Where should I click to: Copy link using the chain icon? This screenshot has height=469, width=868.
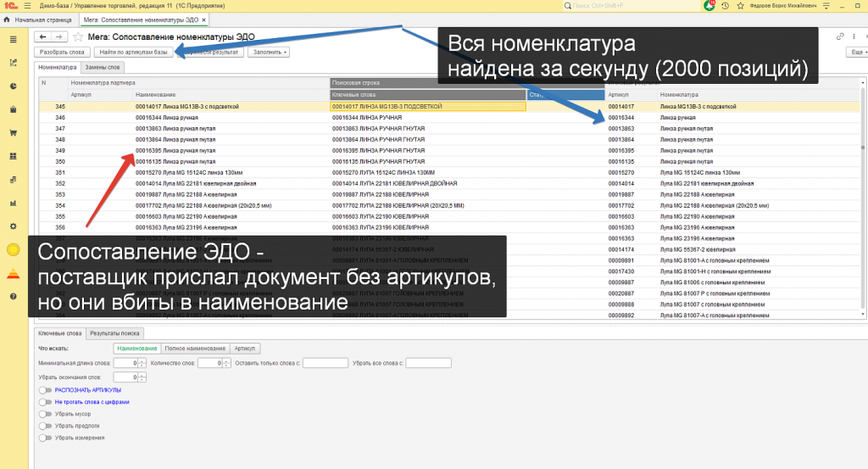click(840, 36)
